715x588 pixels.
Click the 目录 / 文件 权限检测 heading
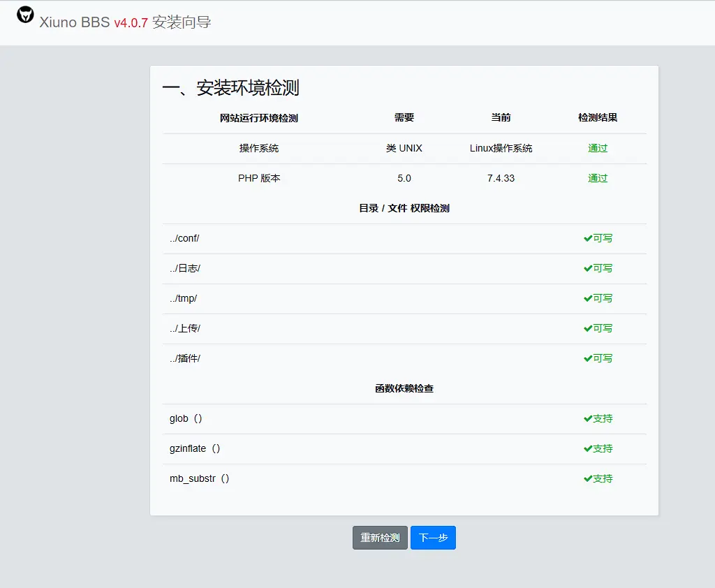click(404, 208)
